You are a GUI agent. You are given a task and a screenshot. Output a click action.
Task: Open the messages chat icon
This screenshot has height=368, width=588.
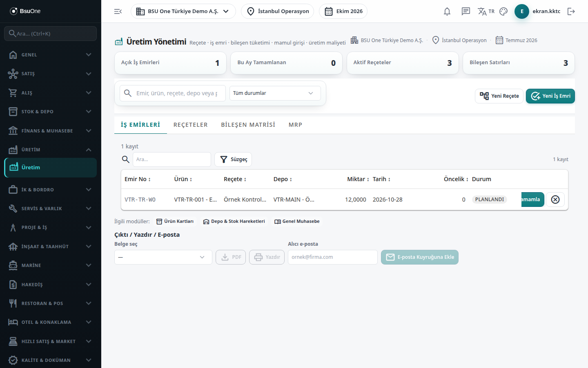[x=466, y=11]
